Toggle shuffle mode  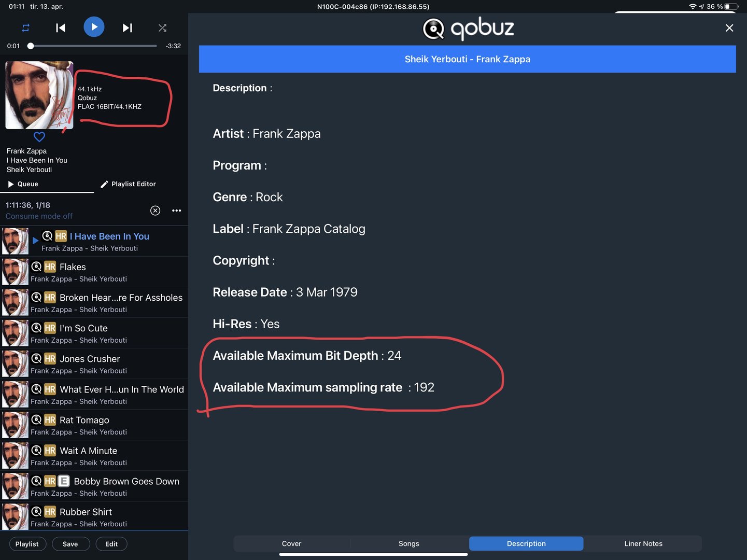(162, 28)
